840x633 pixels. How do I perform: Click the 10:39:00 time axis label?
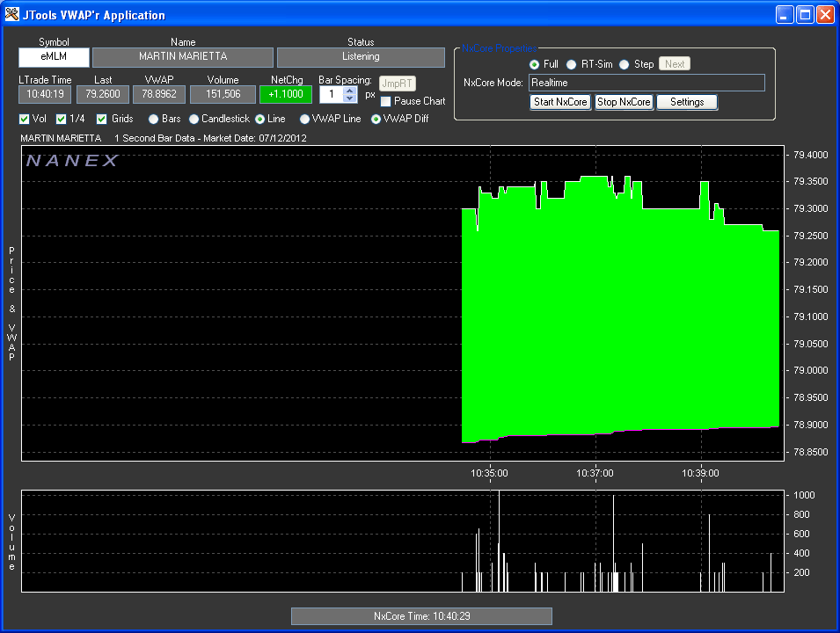(700, 473)
